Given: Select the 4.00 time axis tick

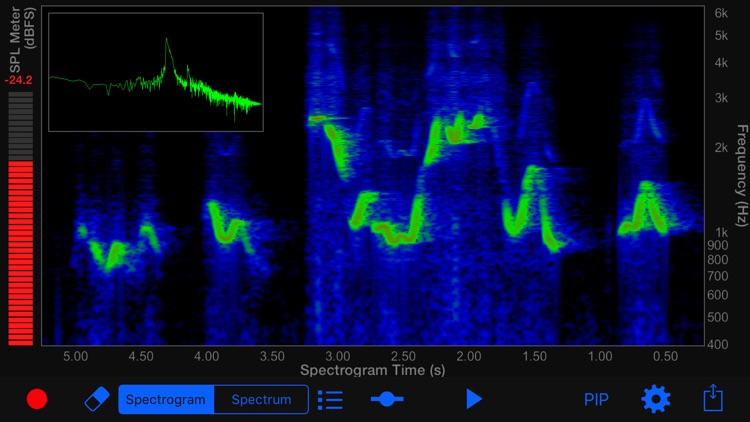Looking at the screenshot, I should point(207,356).
